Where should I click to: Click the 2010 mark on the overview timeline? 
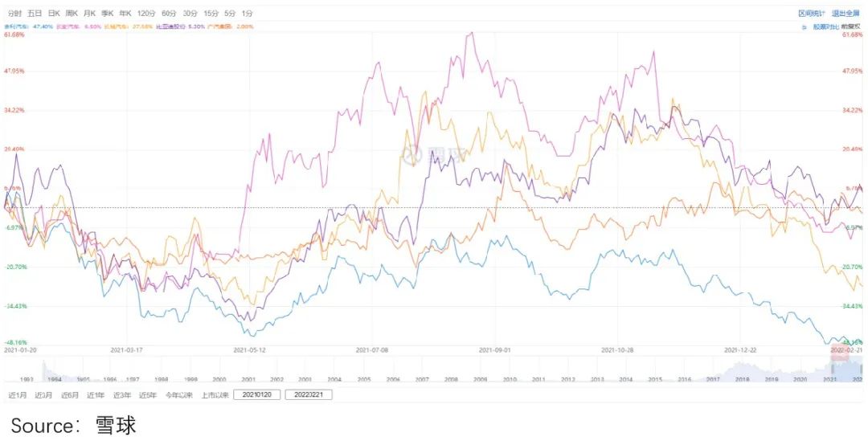click(510, 378)
